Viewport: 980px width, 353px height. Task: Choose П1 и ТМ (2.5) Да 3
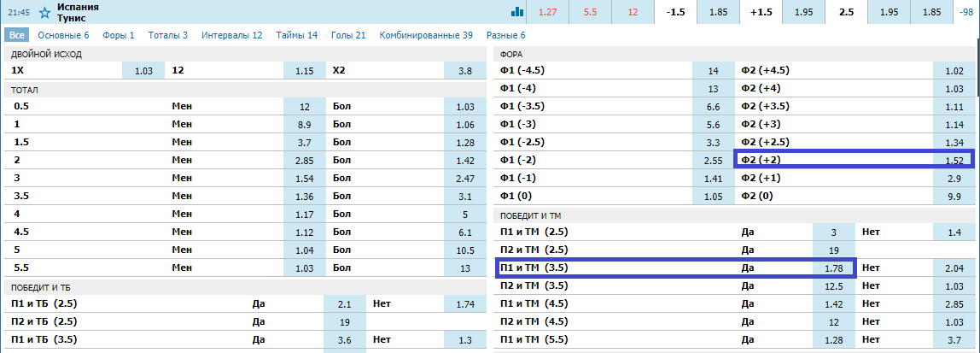point(834,232)
